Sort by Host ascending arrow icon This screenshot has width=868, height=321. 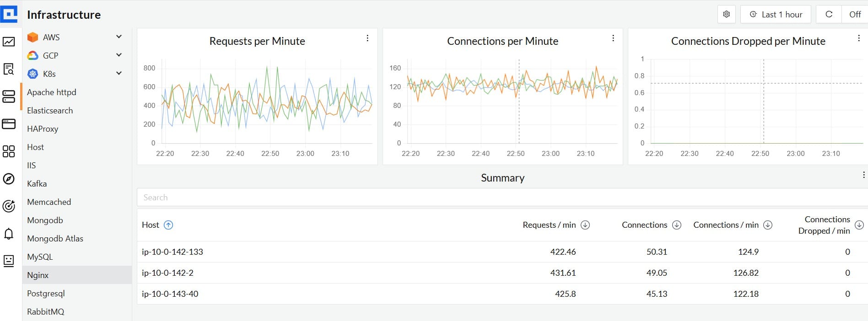pos(168,225)
